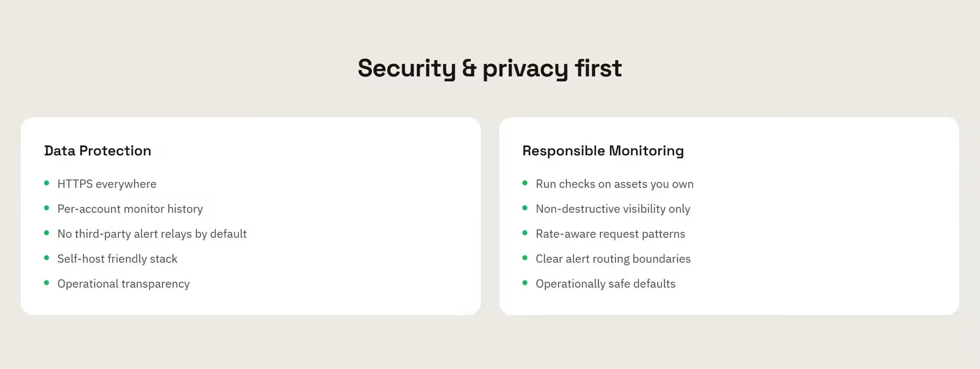
Task: Click Run checks on assets you own
Action: click(615, 184)
